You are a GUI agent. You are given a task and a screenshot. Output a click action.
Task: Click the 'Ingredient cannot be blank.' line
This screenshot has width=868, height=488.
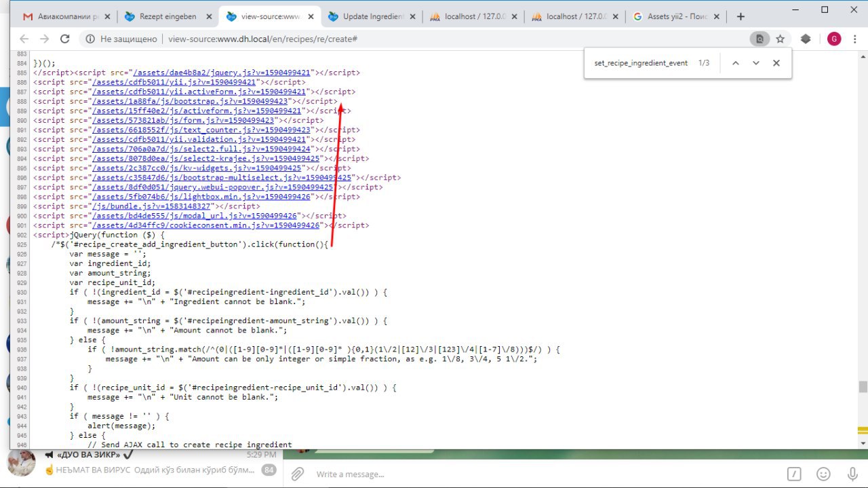pos(197,301)
